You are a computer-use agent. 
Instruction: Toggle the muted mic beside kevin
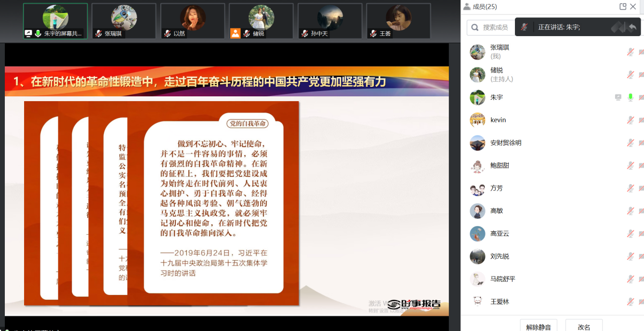click(x=630, y=120)
